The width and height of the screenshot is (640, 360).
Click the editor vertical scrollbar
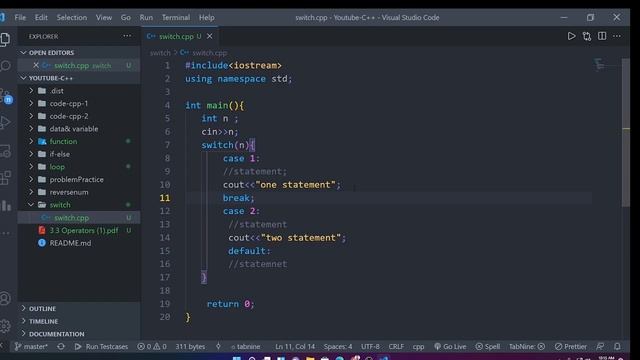tap(625, 133)
